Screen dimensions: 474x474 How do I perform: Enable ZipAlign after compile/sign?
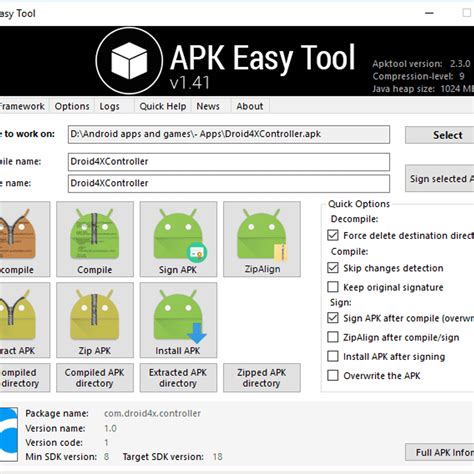333,337
